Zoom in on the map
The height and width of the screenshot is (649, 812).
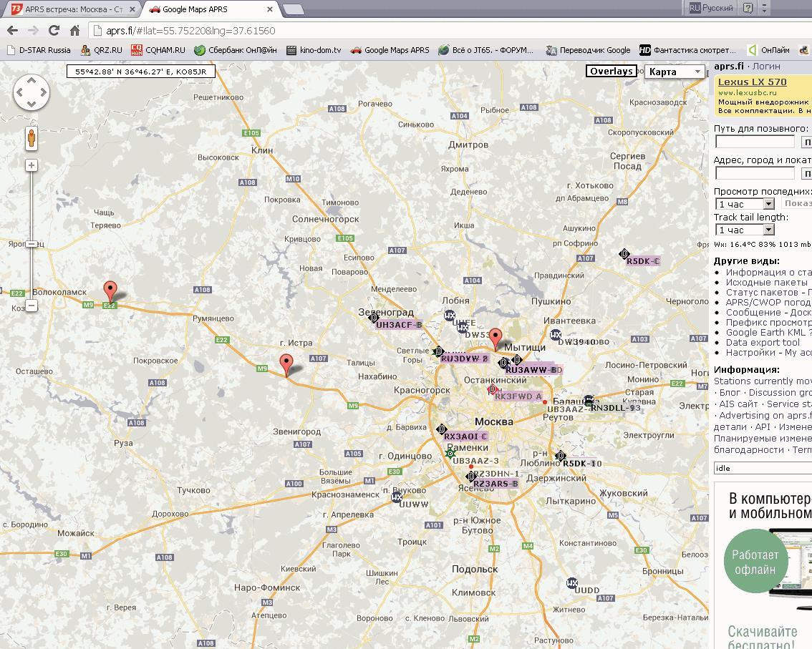[x=32, y=165]
